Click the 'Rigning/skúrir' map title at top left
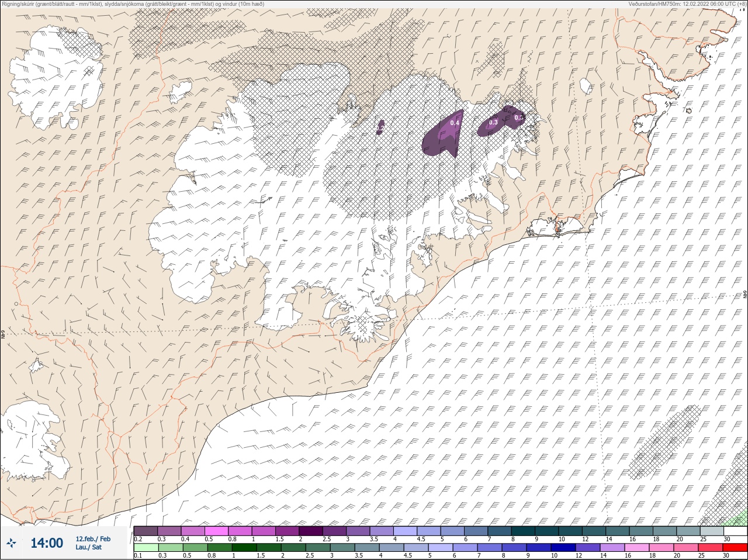This screenshot has height=560, width=748. coord(133,4)
